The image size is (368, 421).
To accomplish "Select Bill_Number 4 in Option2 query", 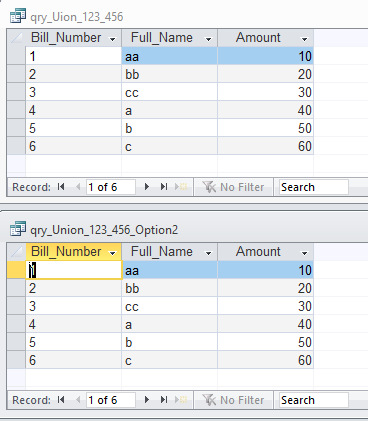I will [x=74, y=324].
